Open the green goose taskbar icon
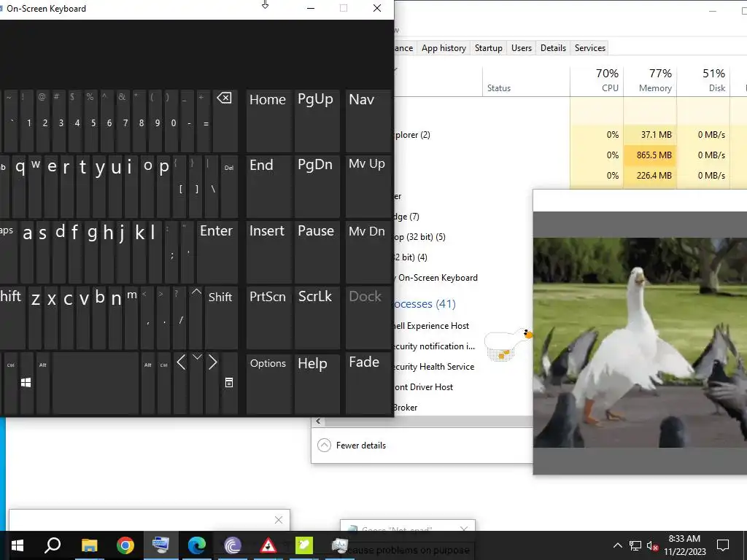The image size is (747, 560). tap(304, 545)
